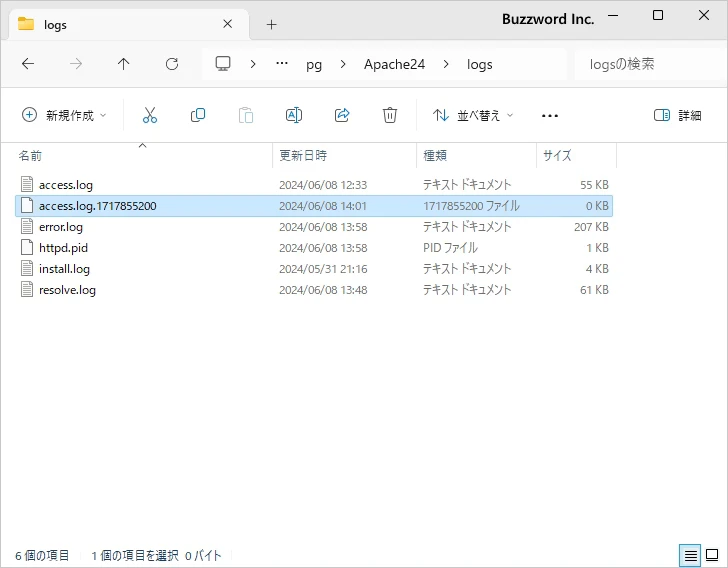Open the three-dot more options menu
Screen dimensions: 728x568
549,115
